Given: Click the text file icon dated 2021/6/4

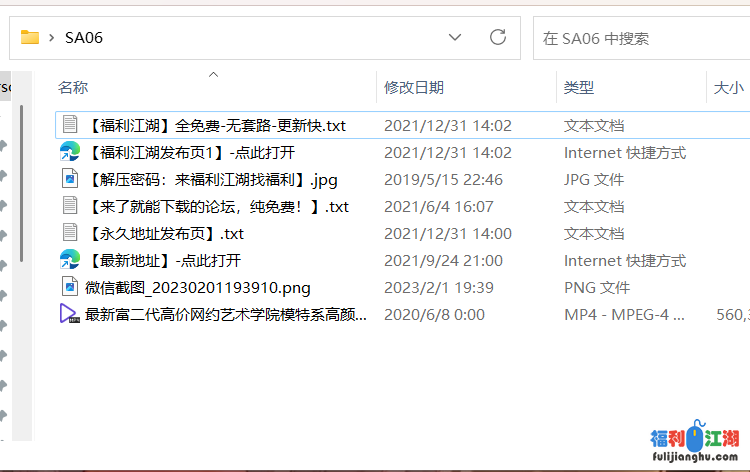Looking at the screenshot, I should [x=70, y=206].
